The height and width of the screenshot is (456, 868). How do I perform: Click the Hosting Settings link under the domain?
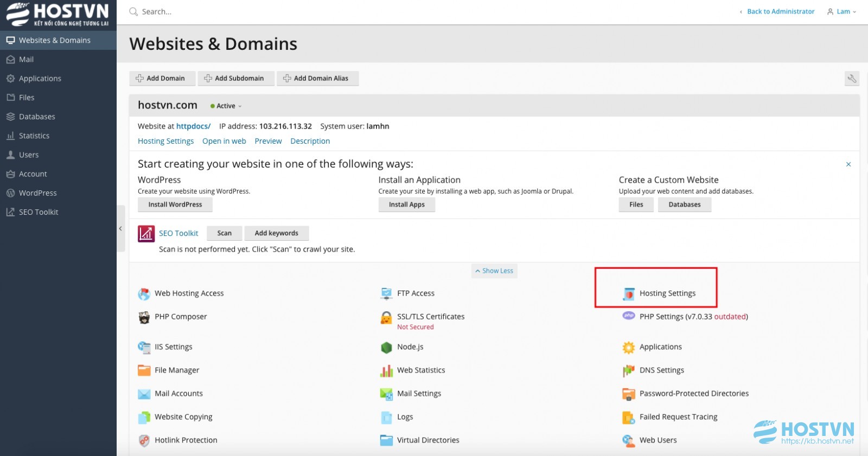pos(165,141)
